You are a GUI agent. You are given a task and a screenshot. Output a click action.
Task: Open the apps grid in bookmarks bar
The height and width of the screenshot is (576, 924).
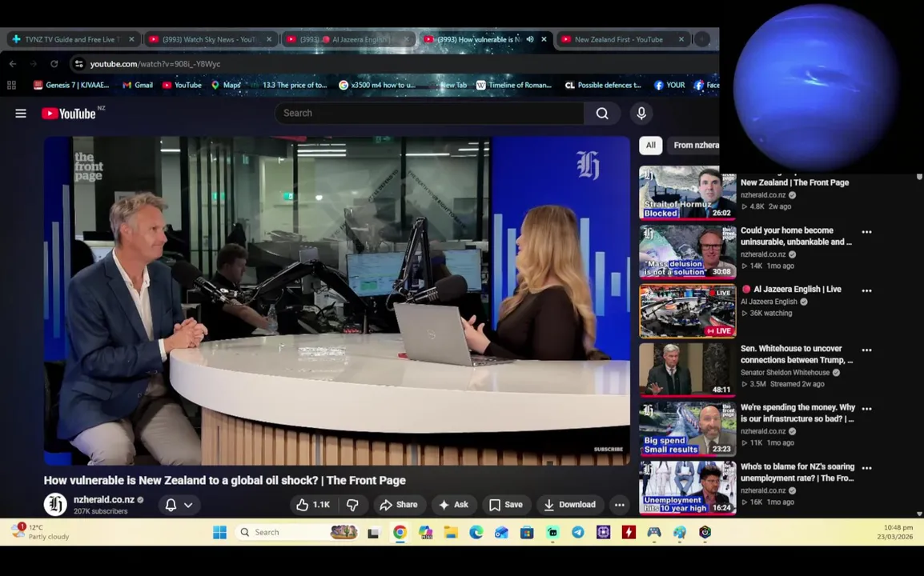pos(11,86)
